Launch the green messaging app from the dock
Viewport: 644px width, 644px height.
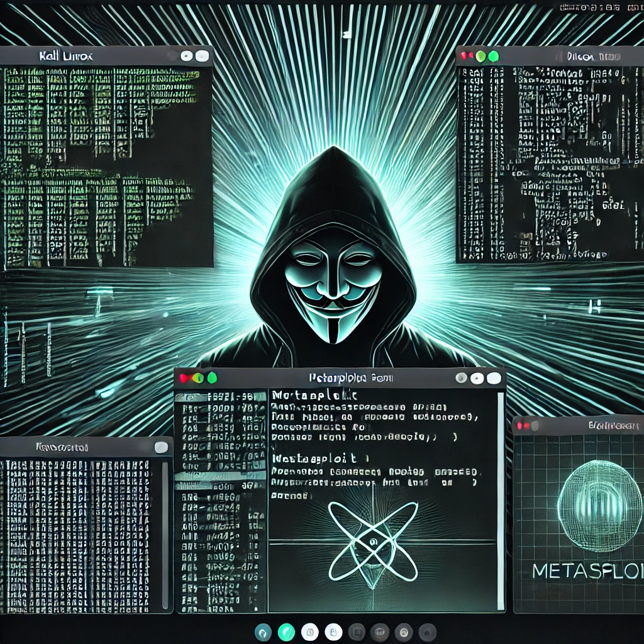286,632
